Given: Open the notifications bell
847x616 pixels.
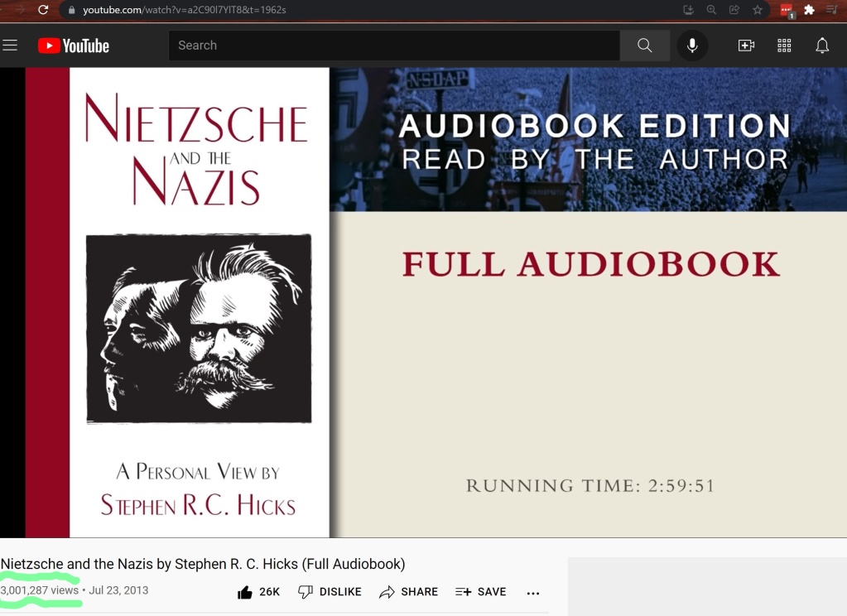Looking at the screenshot, I should (x=822, y=46).
